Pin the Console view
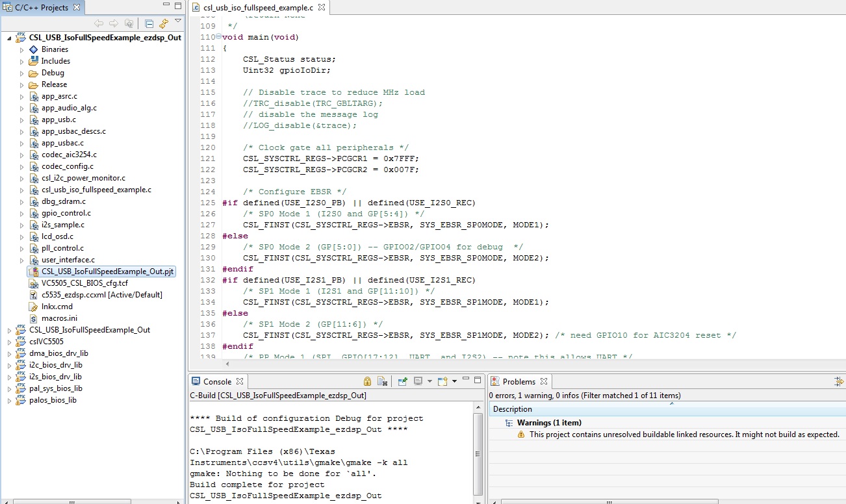The image size is (846, 504). (402, 381)
